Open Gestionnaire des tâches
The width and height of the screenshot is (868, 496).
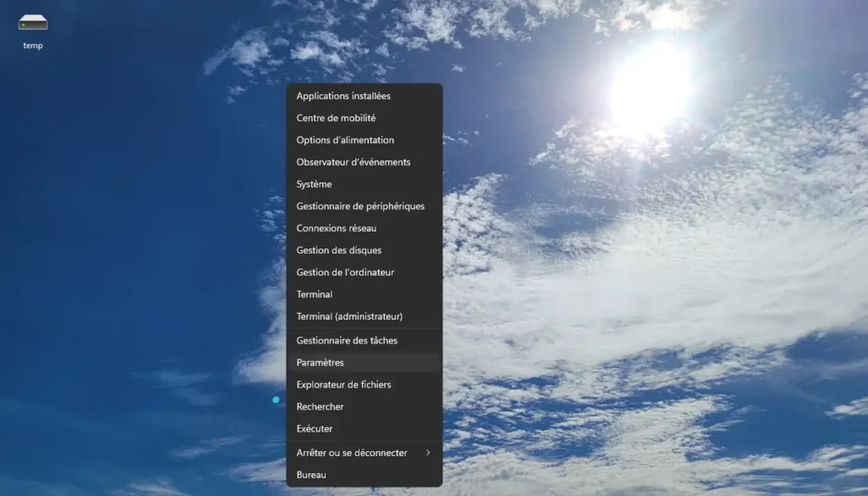(364, 341)
